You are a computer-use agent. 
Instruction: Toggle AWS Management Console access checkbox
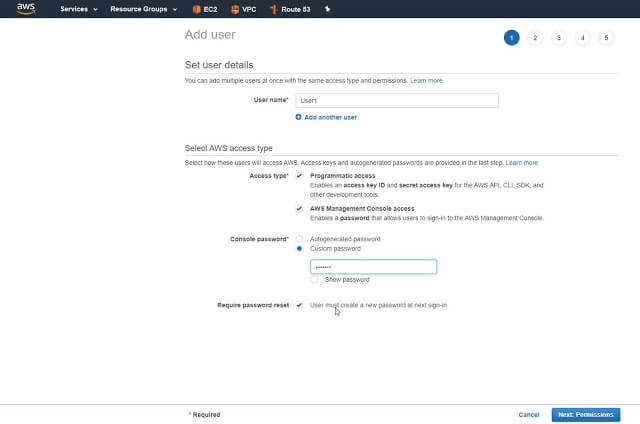point(299,208)
